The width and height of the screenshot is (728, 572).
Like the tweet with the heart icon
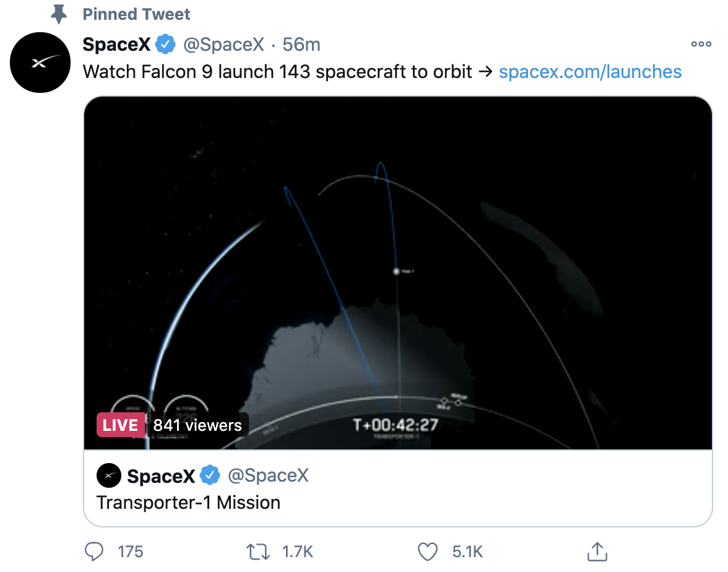click(x=428, y=551)
